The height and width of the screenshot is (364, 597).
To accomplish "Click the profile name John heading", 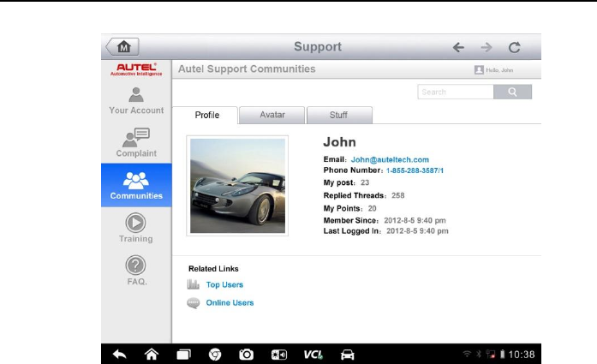I will point(340,142).
